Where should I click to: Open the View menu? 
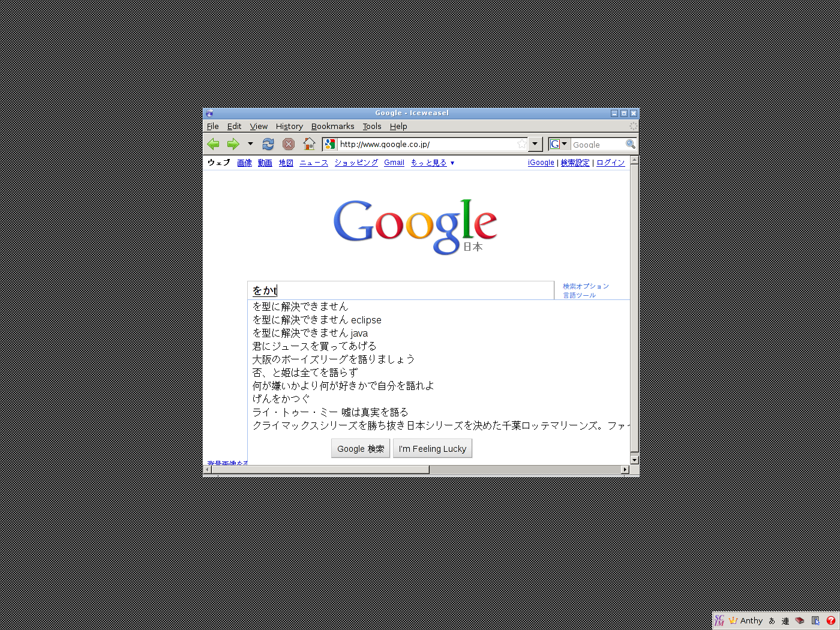coord(259,126)
